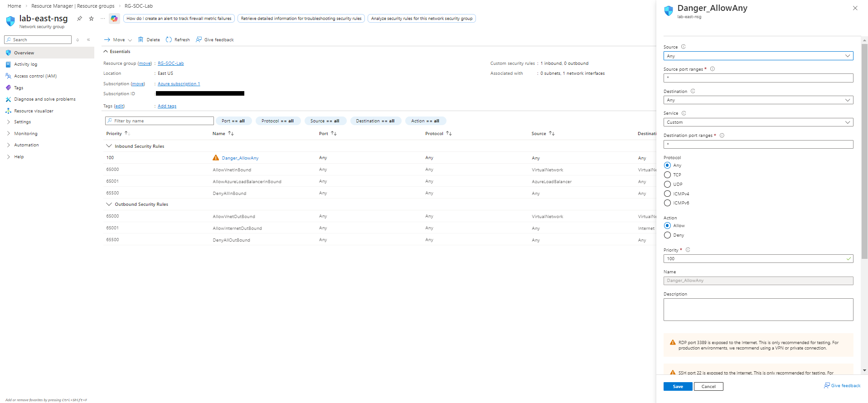The height and width of the screenshot is (403, 868).
Task: Open Access control (IAM) icon
Action: pos(8,76)
